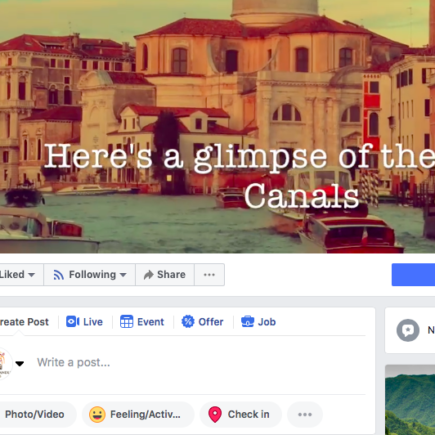
Task: Open the green mountains thumbnail
Action: pos(410,400)
